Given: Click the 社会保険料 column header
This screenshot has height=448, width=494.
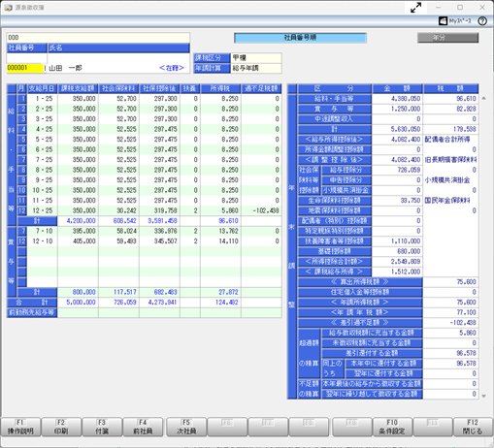Looking at the screenshot, I should tap(118, 88).
